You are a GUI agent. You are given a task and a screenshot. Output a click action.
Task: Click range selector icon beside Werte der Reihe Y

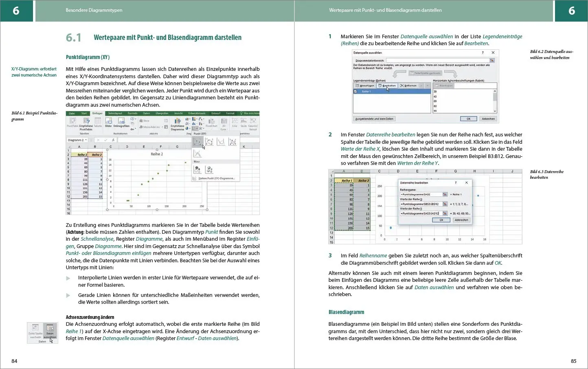(x=445, y=213)
